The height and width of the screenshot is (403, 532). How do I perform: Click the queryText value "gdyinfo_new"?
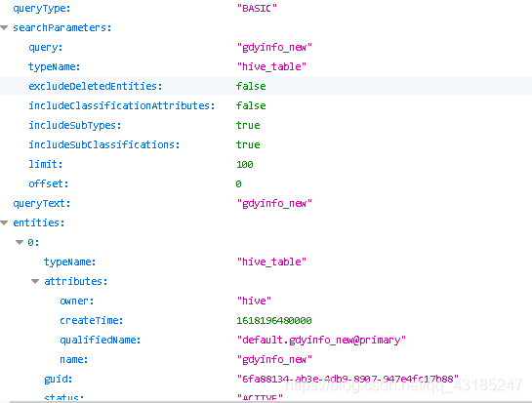pyautogui.click(x=274, y=204)
